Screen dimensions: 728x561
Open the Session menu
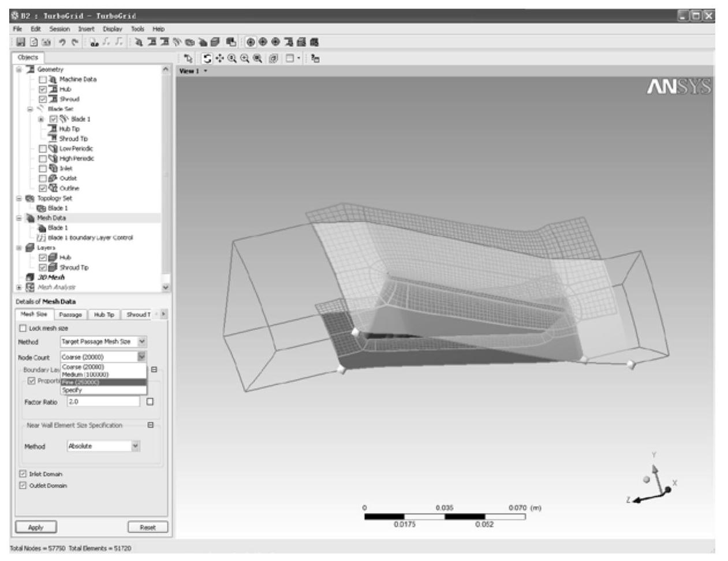[x=59, y=29]
